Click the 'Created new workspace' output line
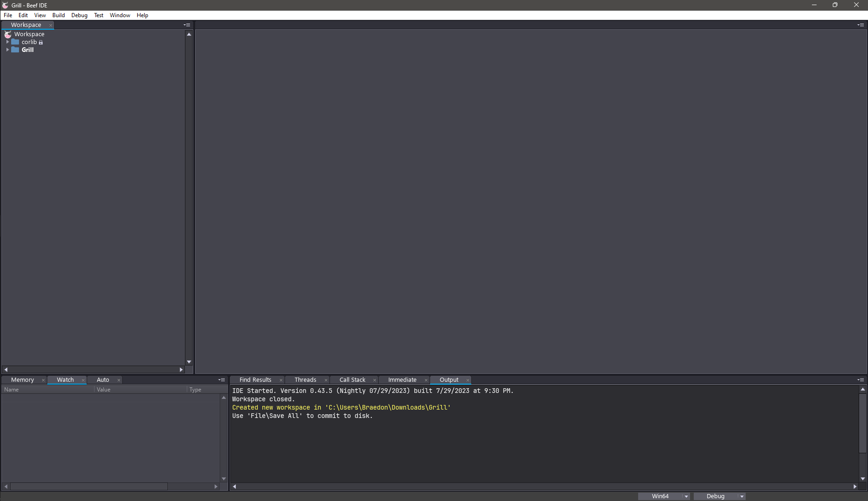This screenshot has width=868, height=501. tap(341, 408)
